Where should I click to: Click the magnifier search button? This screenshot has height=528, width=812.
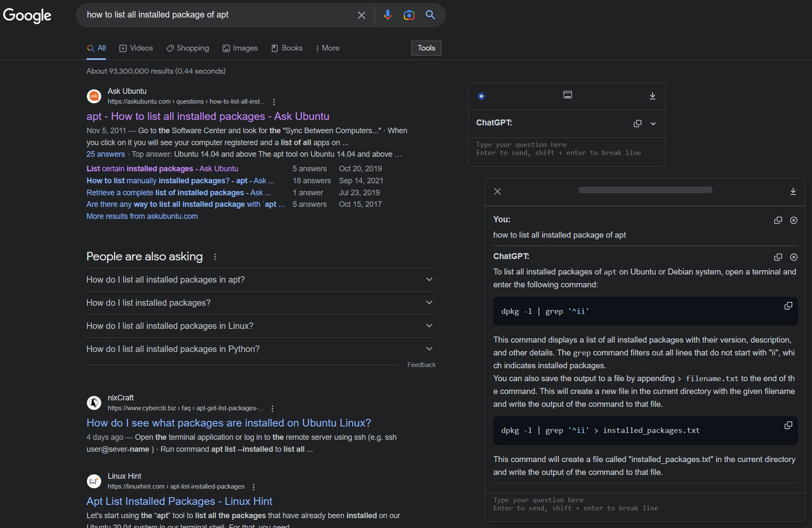click(x=430, y=15)
